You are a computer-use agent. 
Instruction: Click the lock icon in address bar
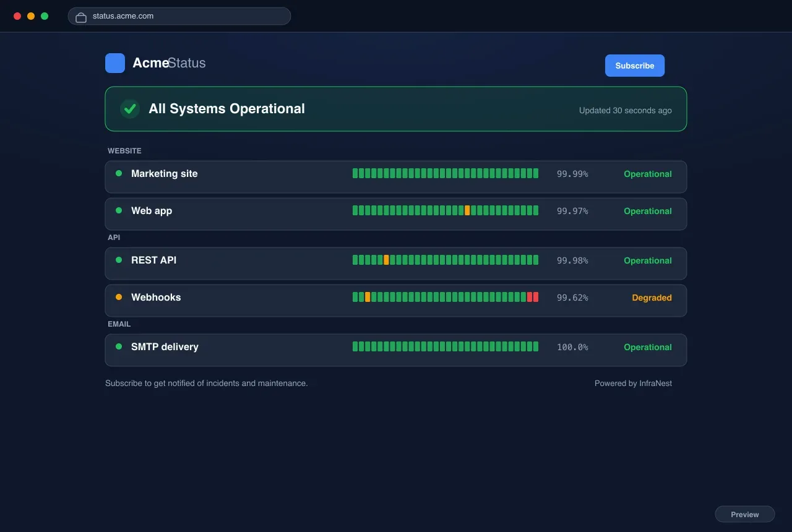tap(81, 17)
